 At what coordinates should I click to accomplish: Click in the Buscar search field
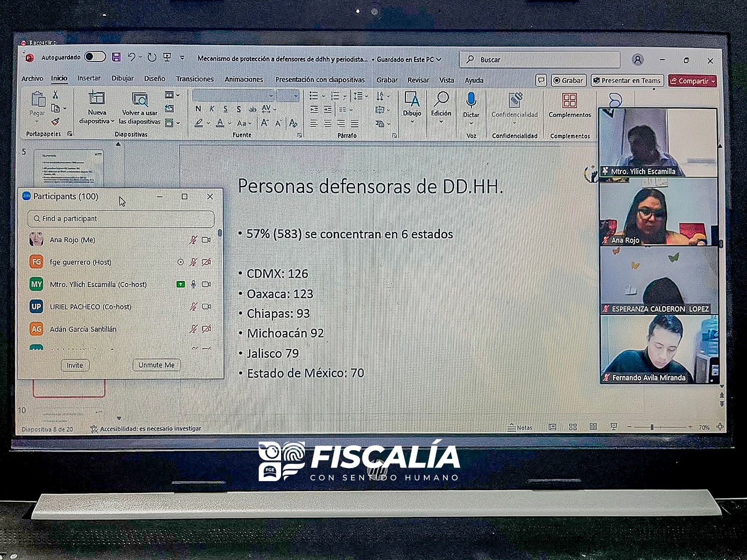pos(541,60)
